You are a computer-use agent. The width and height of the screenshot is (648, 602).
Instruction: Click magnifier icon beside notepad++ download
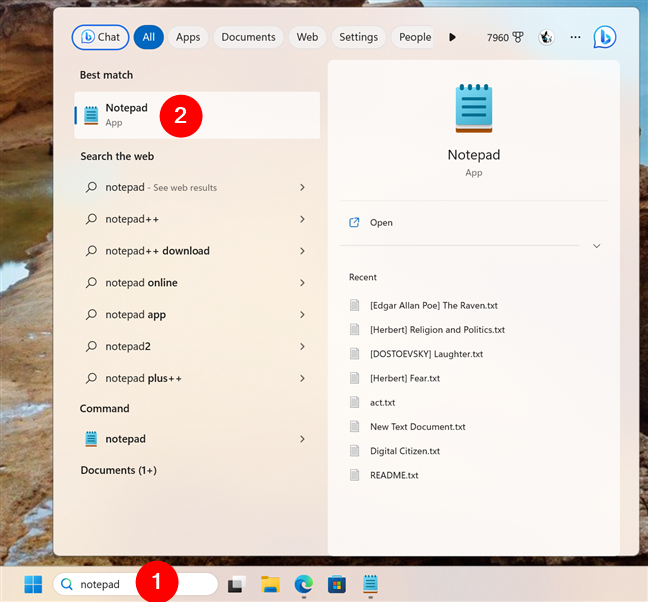pos(91,251)
